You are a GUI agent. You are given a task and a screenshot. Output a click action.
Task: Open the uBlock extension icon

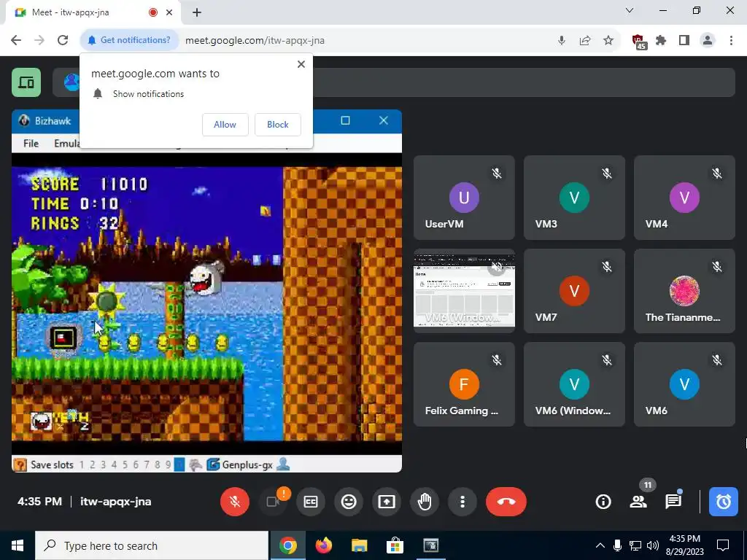point(638,41)
